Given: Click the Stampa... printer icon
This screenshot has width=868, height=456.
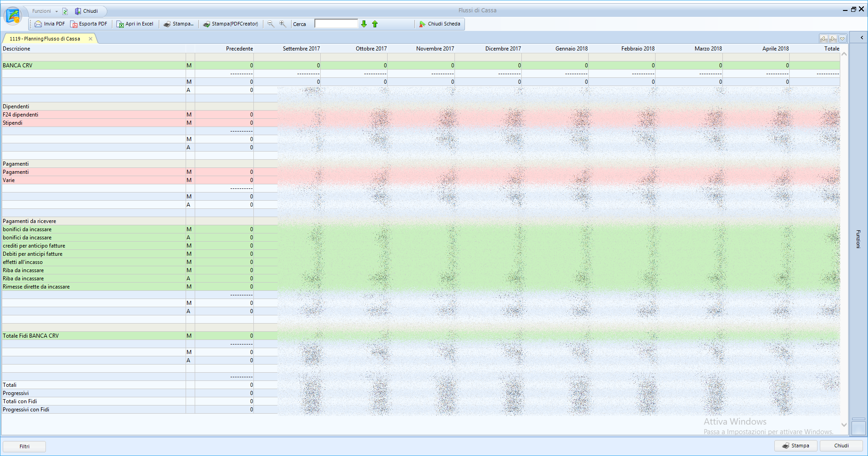Looking at the screenshot, I should pyautogui.click(x=167, y=24).
